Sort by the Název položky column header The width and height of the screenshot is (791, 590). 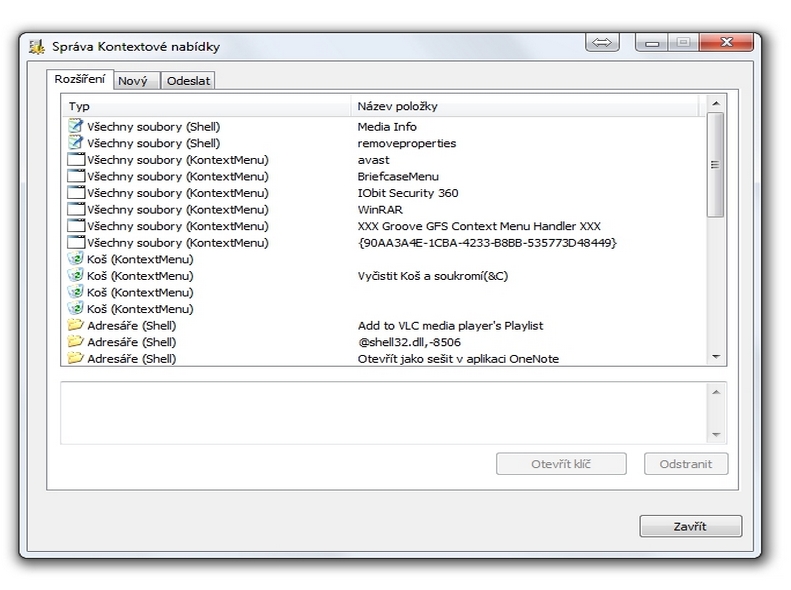[x=525, y=106]
